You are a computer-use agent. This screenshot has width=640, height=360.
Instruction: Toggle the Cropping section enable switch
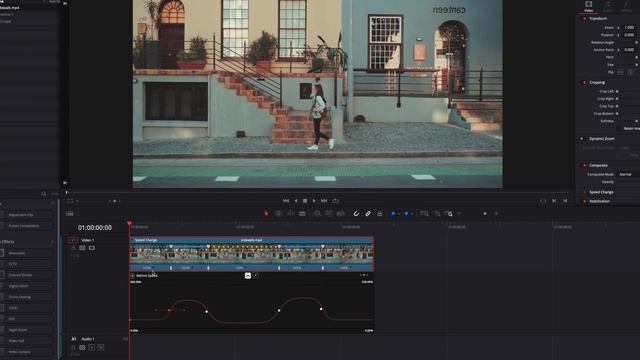pyautogui.click(x=584, y=82)
